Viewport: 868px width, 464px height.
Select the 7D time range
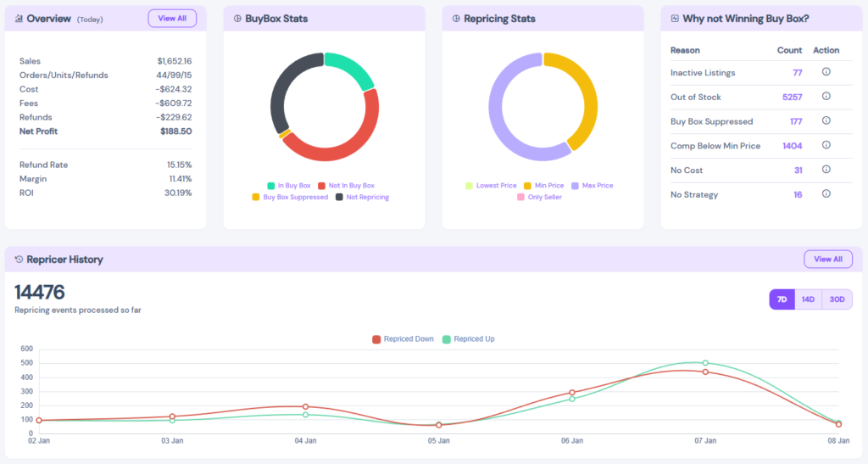(782, 299)
